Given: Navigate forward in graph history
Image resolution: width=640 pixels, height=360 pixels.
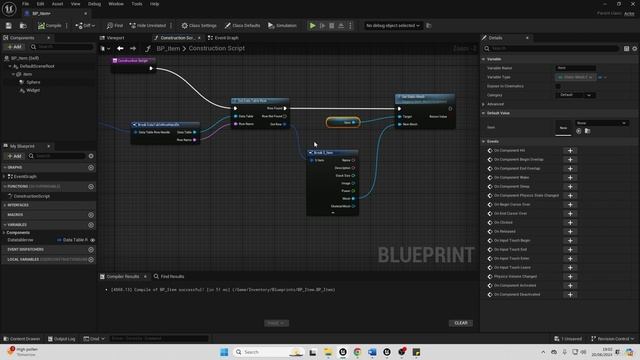Looking at the screenshot, I should click(133, 49).
